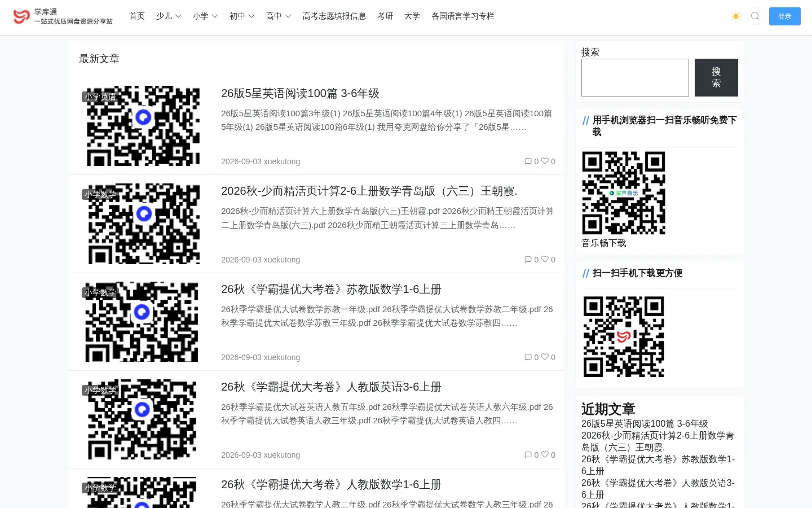Expand the 小学 dropdown menu
The image size is (812, 508).
(x=205, y=16)
